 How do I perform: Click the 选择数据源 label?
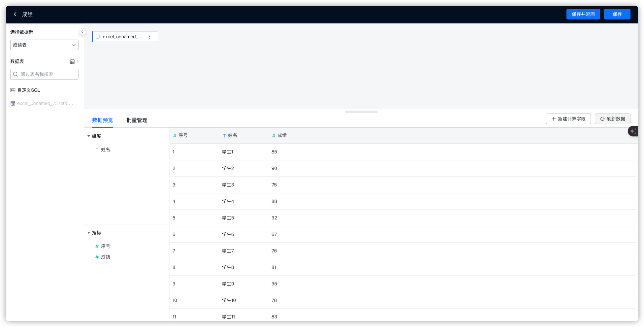pyautogui.click(x=22, y=32)
